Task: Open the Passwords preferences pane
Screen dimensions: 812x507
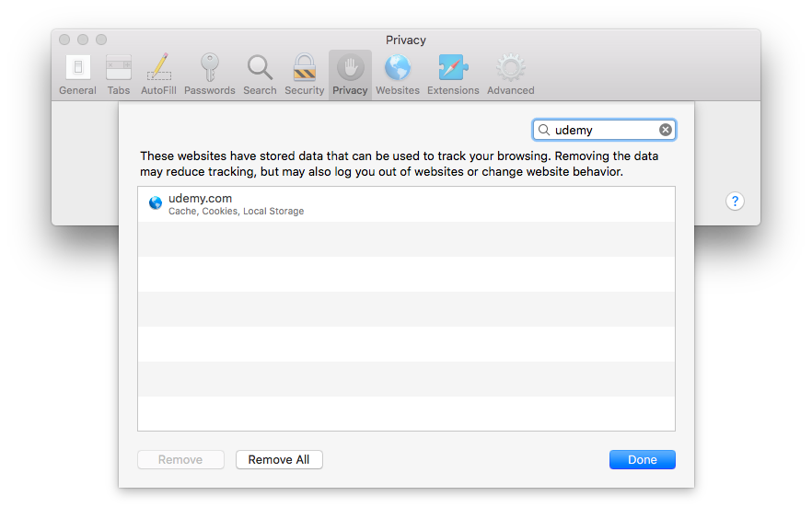Action: click(x=210, y=75)
